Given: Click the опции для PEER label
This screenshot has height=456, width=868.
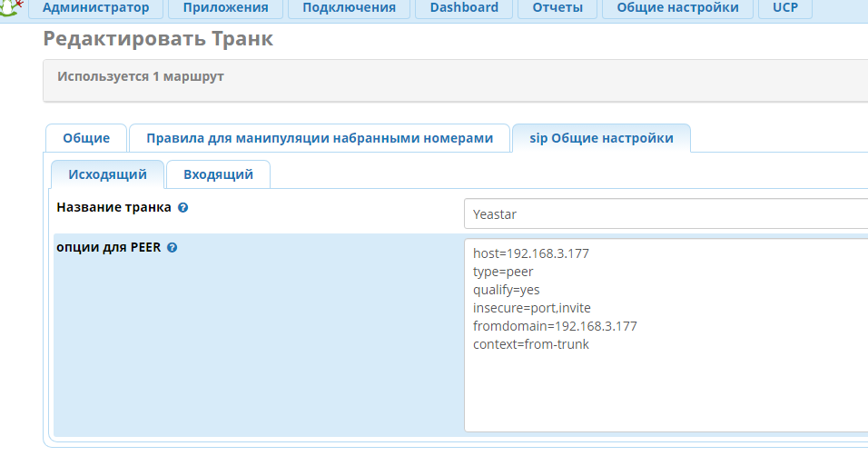Looking at the screenshot, I should [x=109, y=247].
